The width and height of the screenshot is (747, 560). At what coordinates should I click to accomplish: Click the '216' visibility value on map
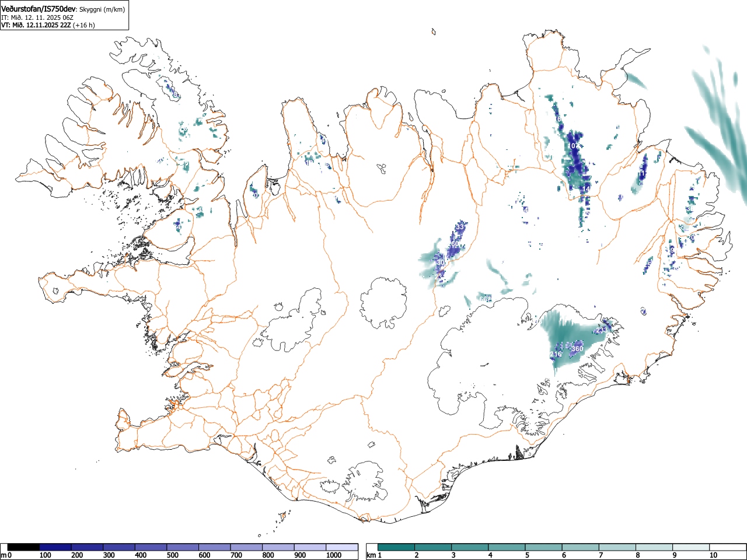556,354
